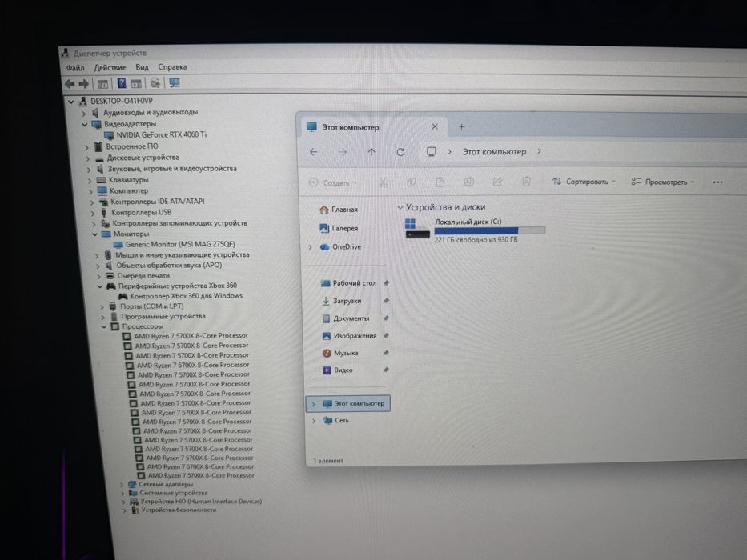Screen dimensions: 747x560
Task: Refresh the Explorer view
Action: point(400,152)
